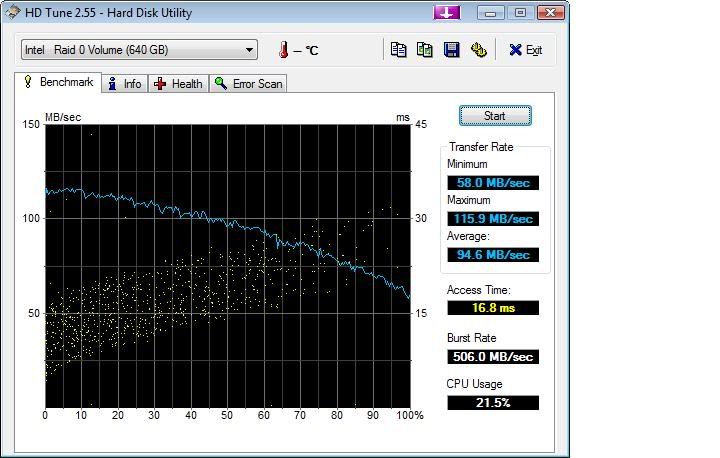
Task: Start the benchmark with the Start button
Action: [495, 116]
